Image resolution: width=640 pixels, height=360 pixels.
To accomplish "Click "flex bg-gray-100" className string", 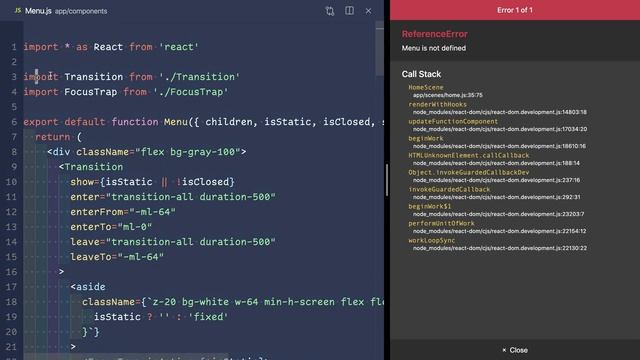I will tap(188, 152).
